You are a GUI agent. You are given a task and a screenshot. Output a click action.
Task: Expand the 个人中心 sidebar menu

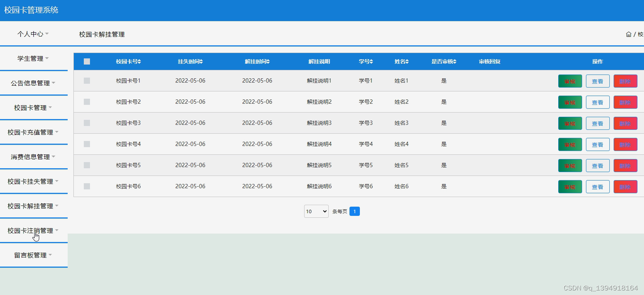[33, 34]
